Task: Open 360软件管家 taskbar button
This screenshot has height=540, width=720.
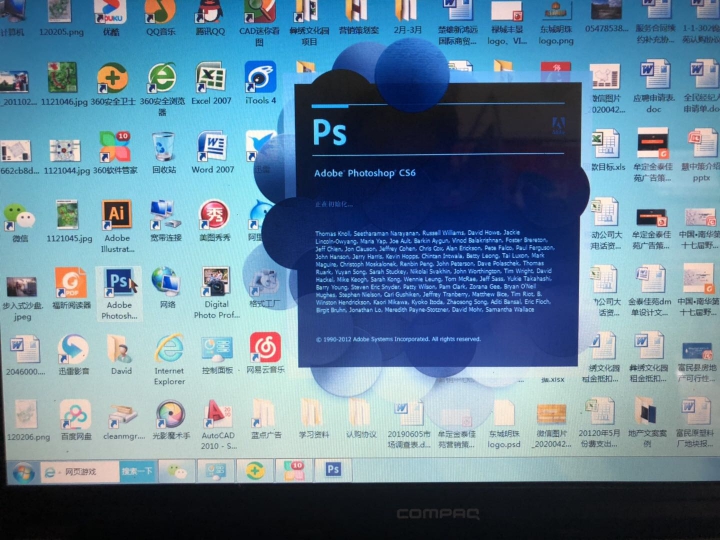Action: click(x=294, y=470)
